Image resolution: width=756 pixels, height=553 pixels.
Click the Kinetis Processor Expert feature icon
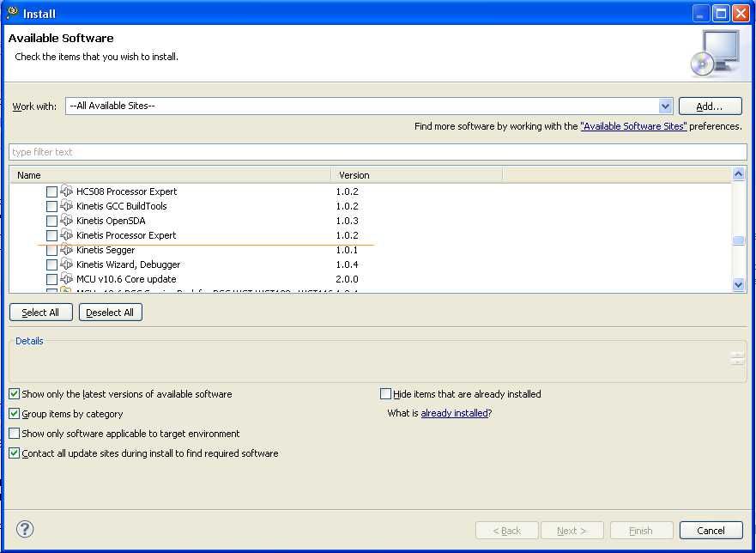point(67,235)
